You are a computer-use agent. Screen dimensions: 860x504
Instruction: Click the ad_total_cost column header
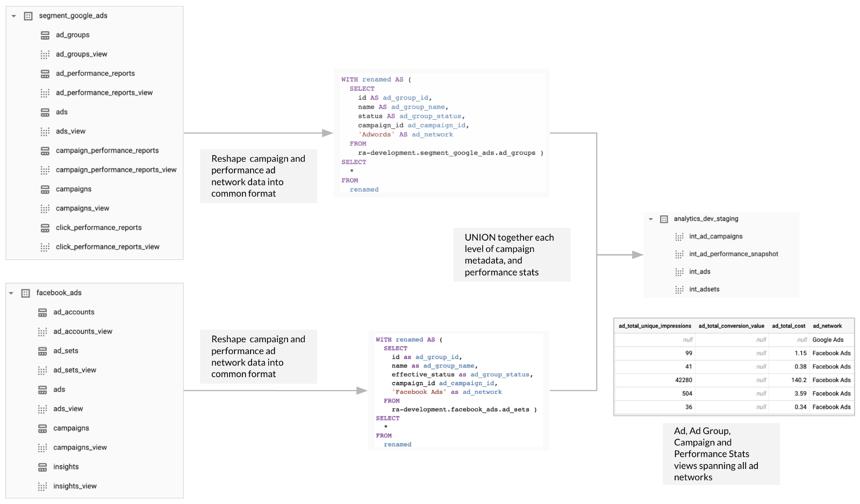(x=789, y=326)
